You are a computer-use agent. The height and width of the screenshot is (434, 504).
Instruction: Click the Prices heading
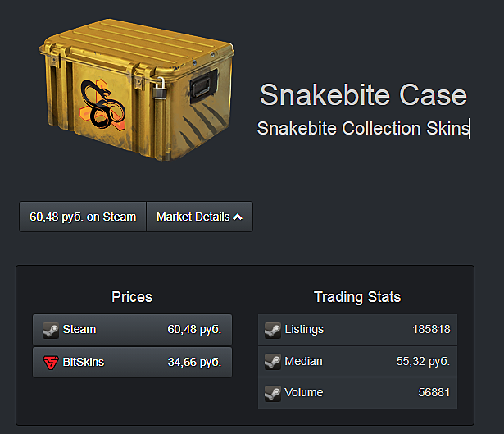132,297
